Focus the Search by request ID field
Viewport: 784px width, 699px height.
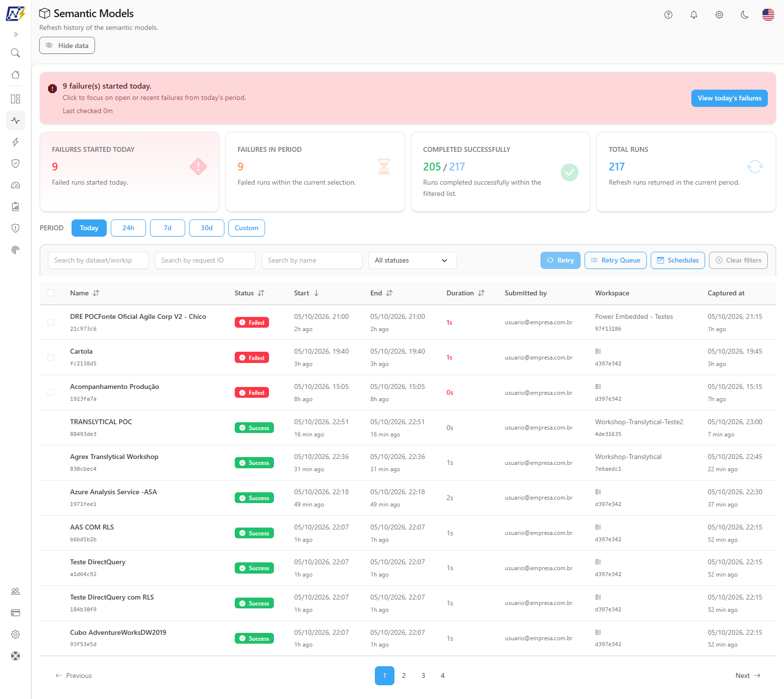click(205, 260)
